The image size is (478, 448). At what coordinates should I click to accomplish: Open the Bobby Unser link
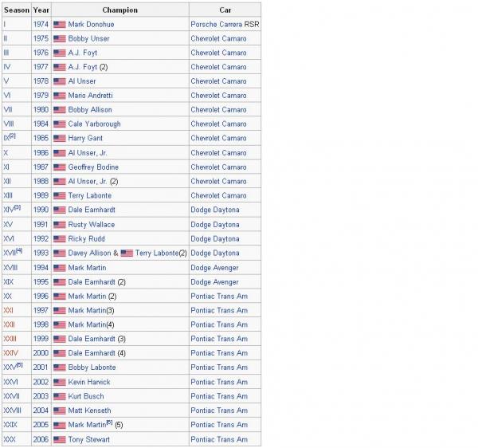[x=88, y=39]
